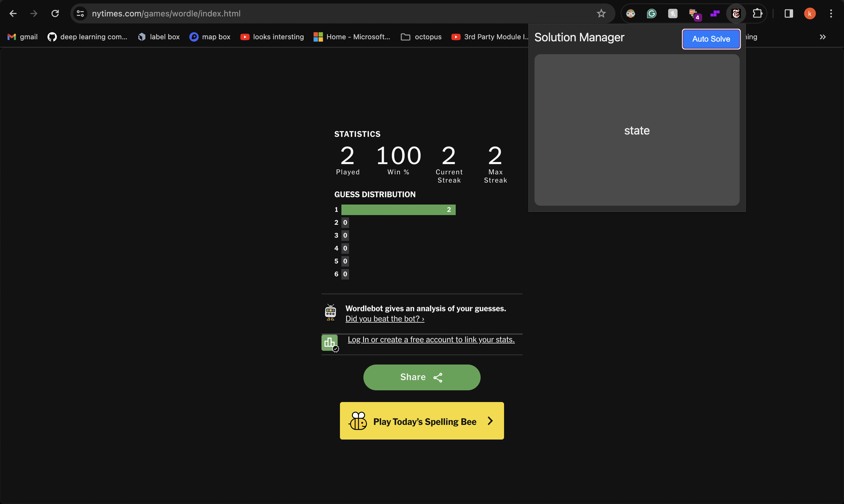Click the Auto Solve button
The height and width of the screenshot is (504, 844).
tap(711, 39)
